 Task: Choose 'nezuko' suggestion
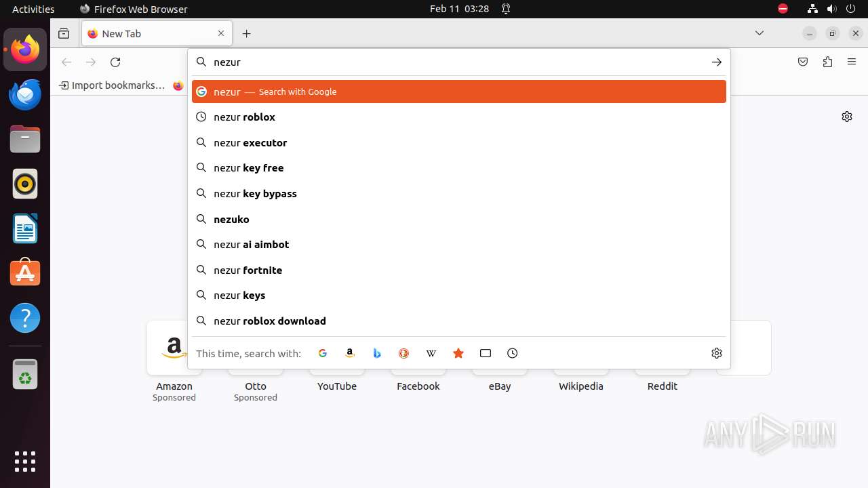459,220
